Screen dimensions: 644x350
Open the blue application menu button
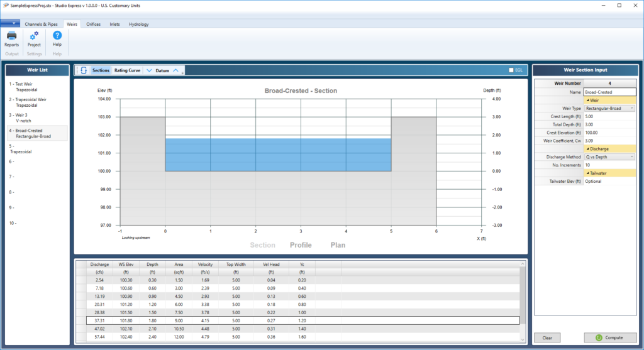10,24
